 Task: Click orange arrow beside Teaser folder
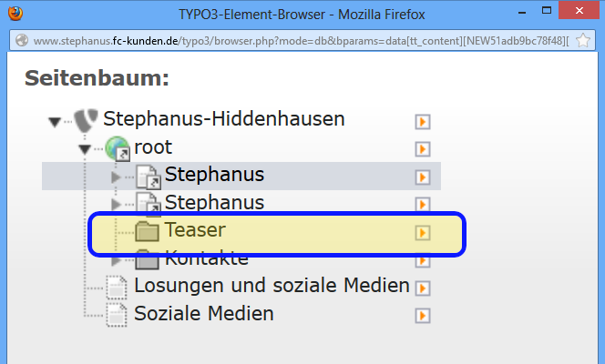pyautogui.click(x=423, y=233)
